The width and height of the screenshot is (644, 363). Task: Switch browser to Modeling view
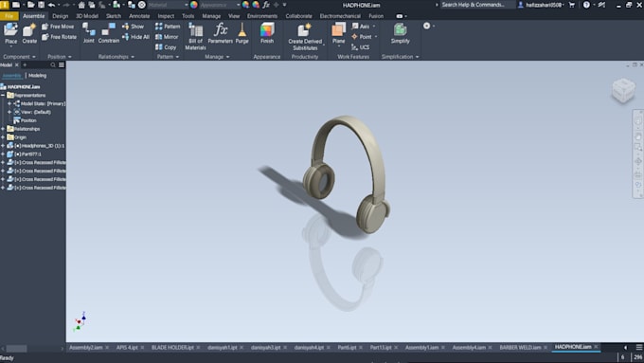coord(37,76)
